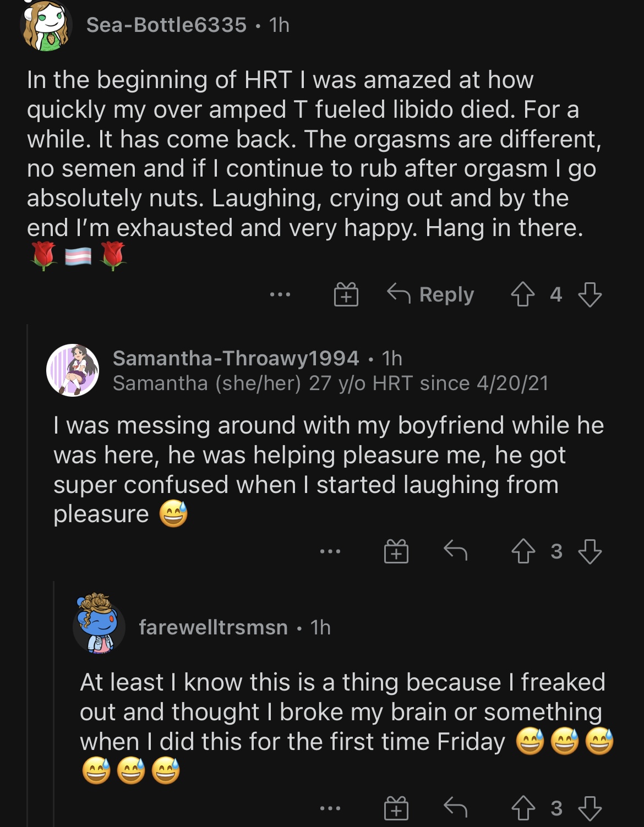Reply to Sea-Bottle6335's comment
Image resolution: width=644 pixels, height=827 pixels.
pos(430,294)
